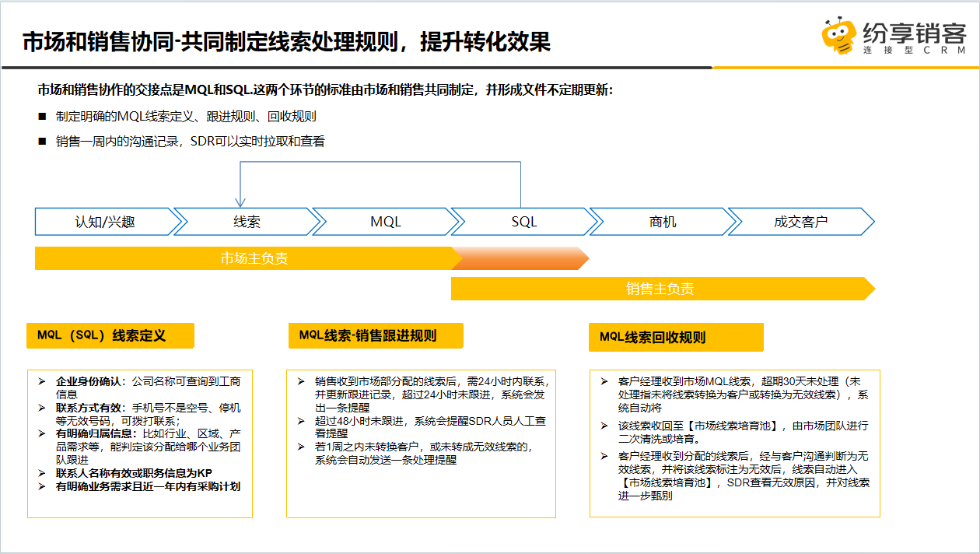This screenshot has height=554, width=980.
Task: Click the 销售收到市场部分配的线索后 bullet
Action: click(x=432, y=394)
